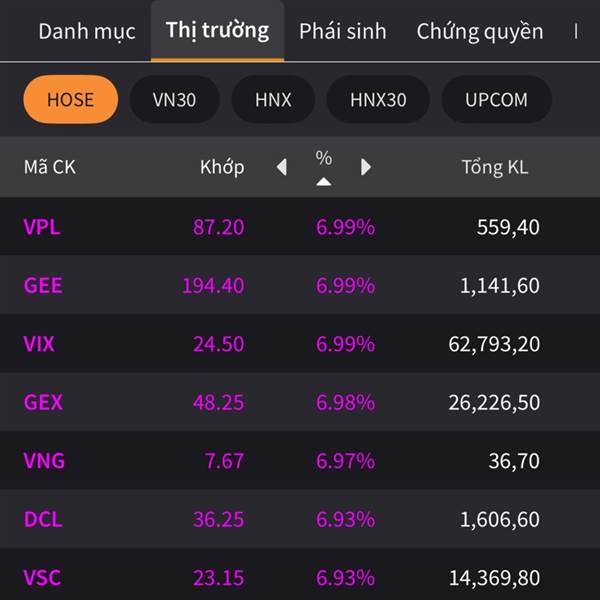Select the VSC stock symbol
Screen dimensions: 600x600
click(41, 578)
